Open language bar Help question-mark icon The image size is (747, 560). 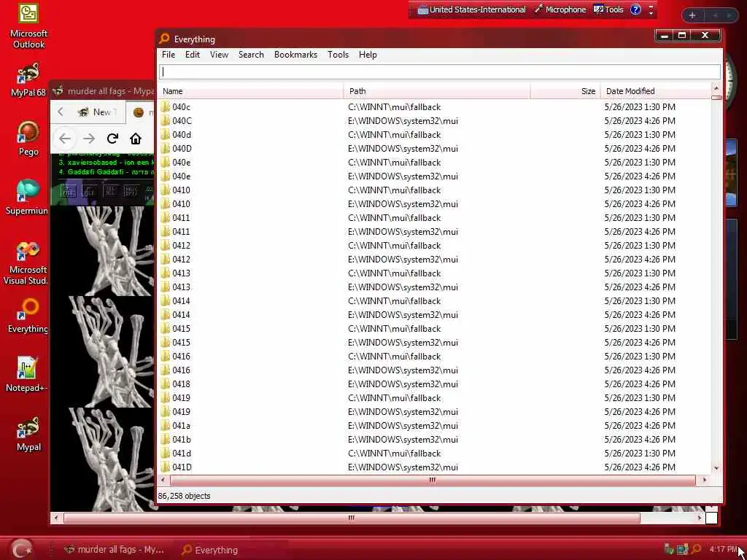(635, 9)
